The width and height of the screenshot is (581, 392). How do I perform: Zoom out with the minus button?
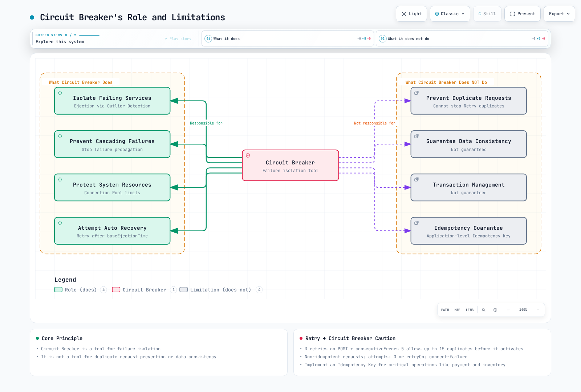pos(508,310)
